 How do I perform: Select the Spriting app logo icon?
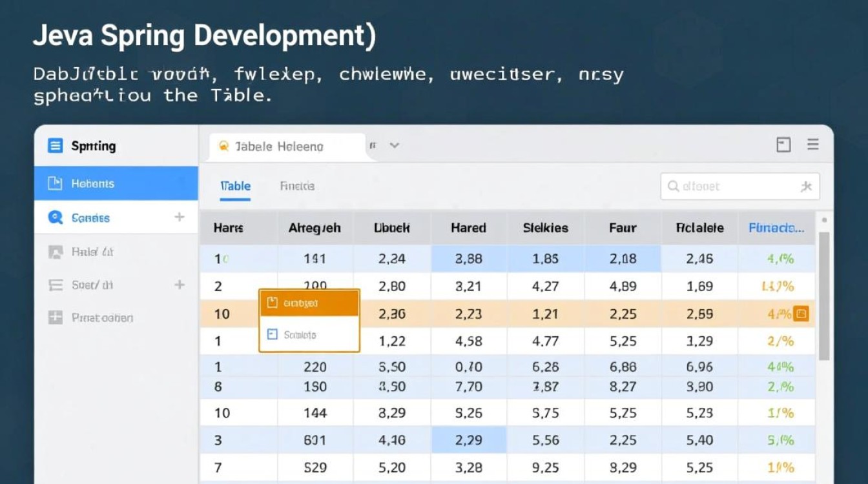[56, 146]
